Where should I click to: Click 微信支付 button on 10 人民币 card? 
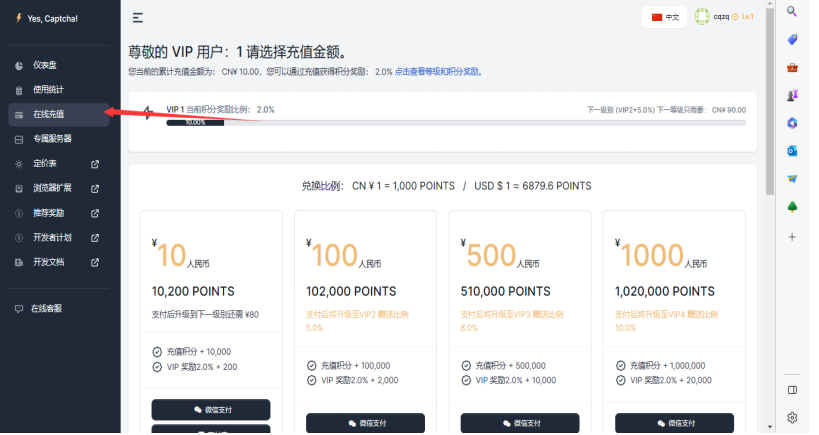pos(211,410)
